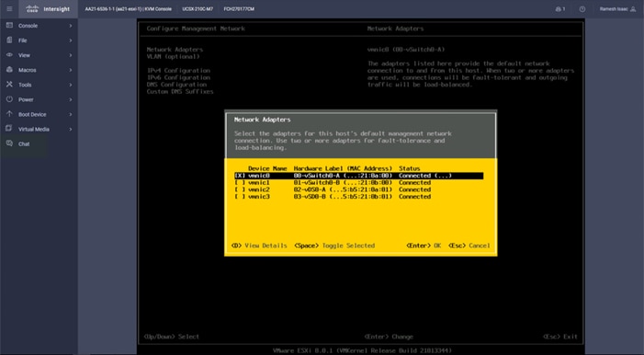The height and width of the screenshot is (355, 644).
Task: Expand the Console submenu chevron
Action: click(71, 26)
